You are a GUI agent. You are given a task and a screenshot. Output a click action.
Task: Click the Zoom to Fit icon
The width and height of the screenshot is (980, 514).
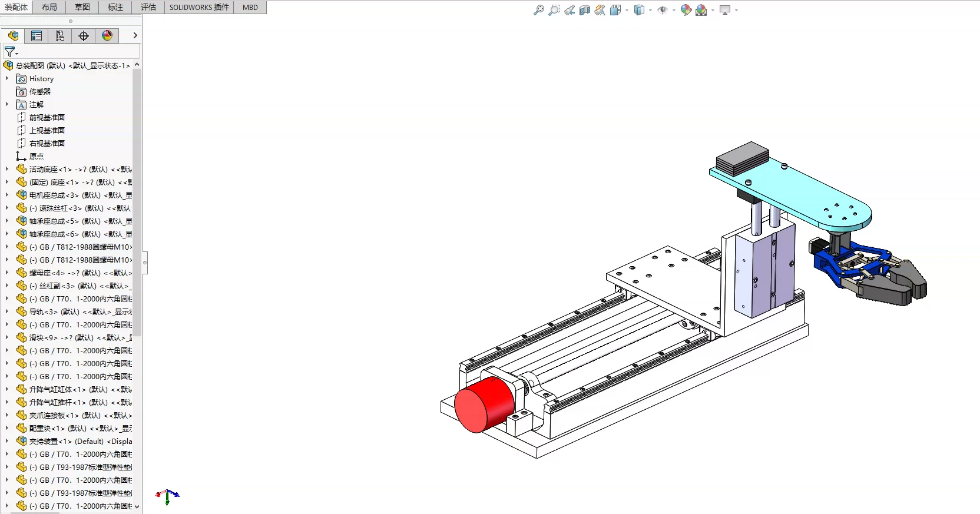538,10
